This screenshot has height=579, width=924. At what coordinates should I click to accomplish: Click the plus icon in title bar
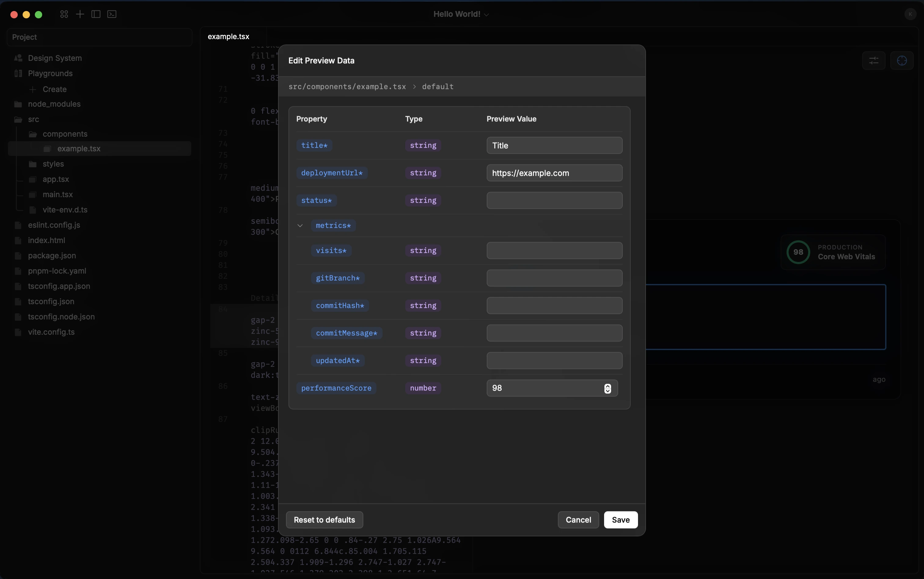[x=80, y=14]
